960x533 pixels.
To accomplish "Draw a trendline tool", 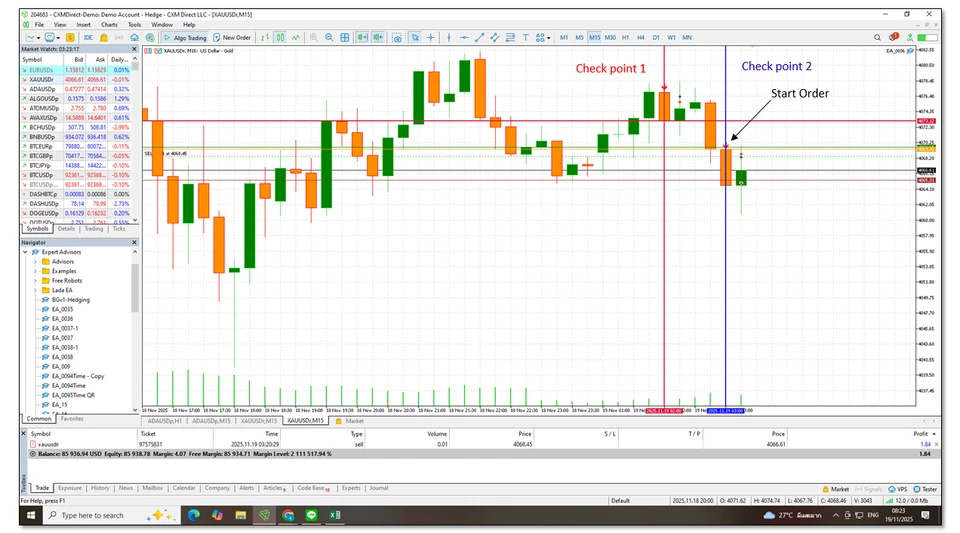I will pyautogui.click(x=479, y=37).
